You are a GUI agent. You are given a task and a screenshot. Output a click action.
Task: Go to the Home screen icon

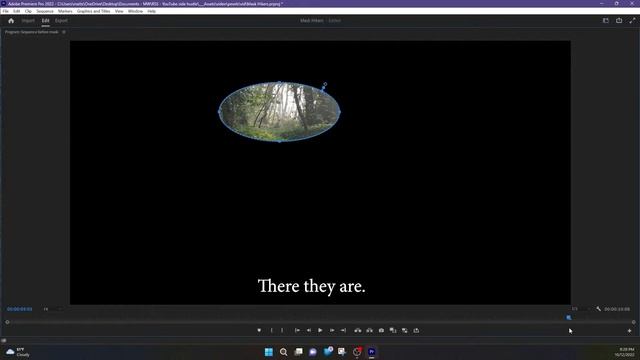[x=11, y=21]
